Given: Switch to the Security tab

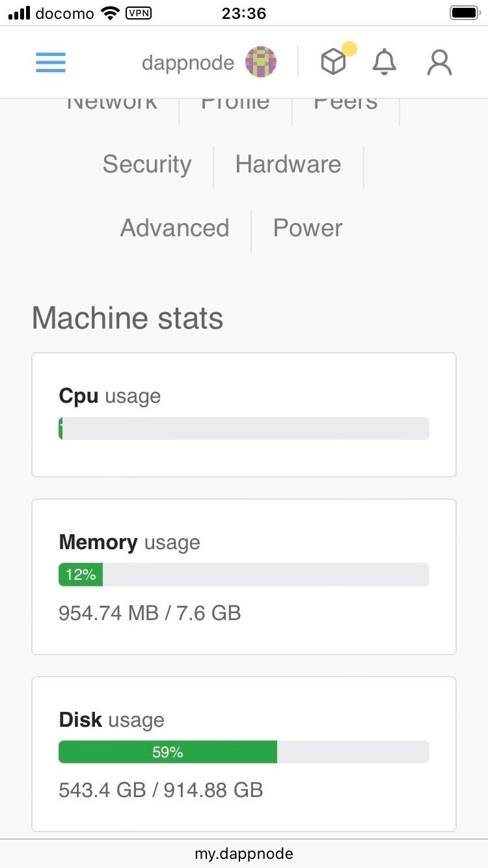Looking at the screenshot, I should pos(146,165).
